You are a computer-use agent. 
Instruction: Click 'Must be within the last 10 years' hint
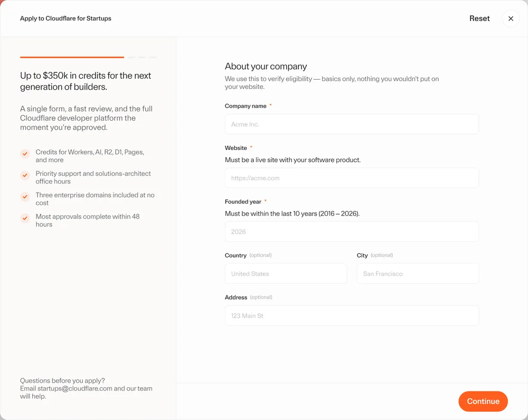(293, 214)
